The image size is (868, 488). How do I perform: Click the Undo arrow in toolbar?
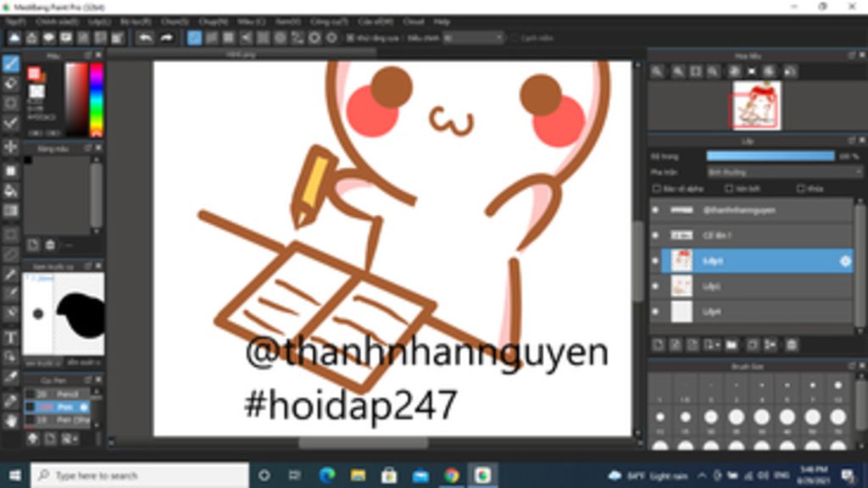(145, 37)
